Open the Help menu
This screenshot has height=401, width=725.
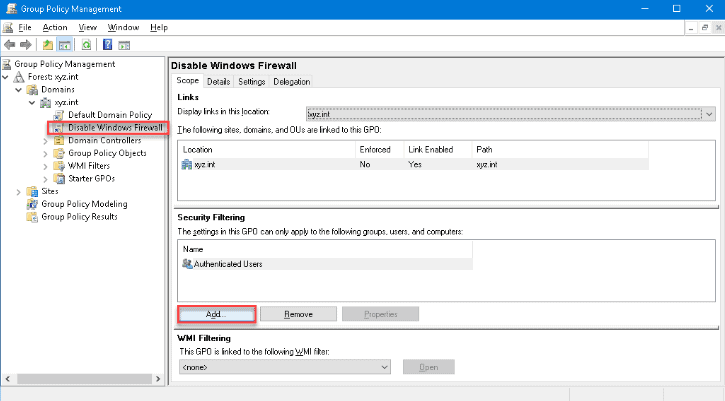click(x=159, y=27)
